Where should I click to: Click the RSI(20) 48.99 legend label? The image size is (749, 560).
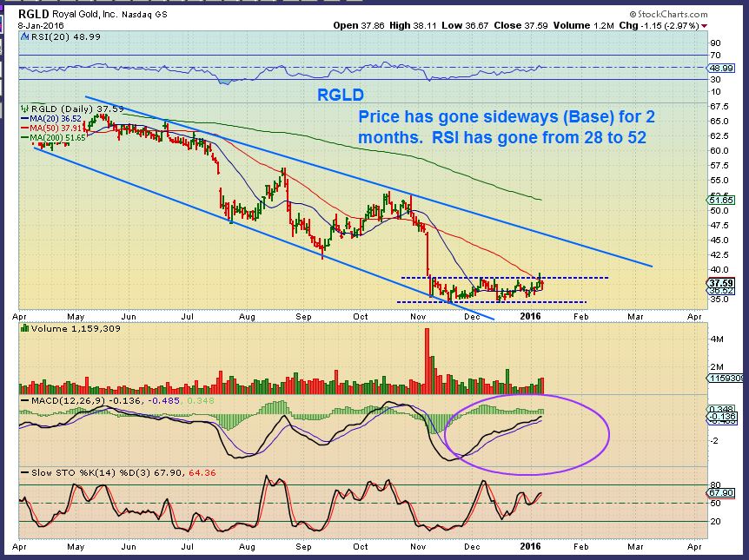66,36
